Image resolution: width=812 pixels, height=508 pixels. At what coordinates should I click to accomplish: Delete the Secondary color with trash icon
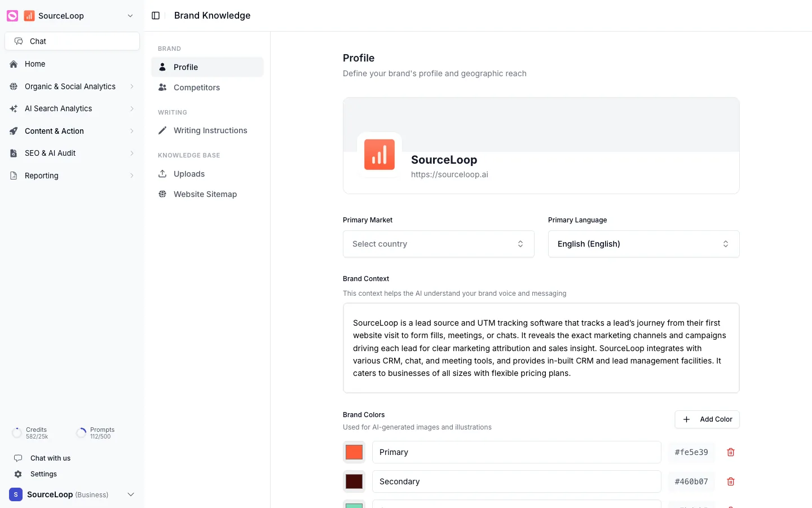click(x=731, y=481)
